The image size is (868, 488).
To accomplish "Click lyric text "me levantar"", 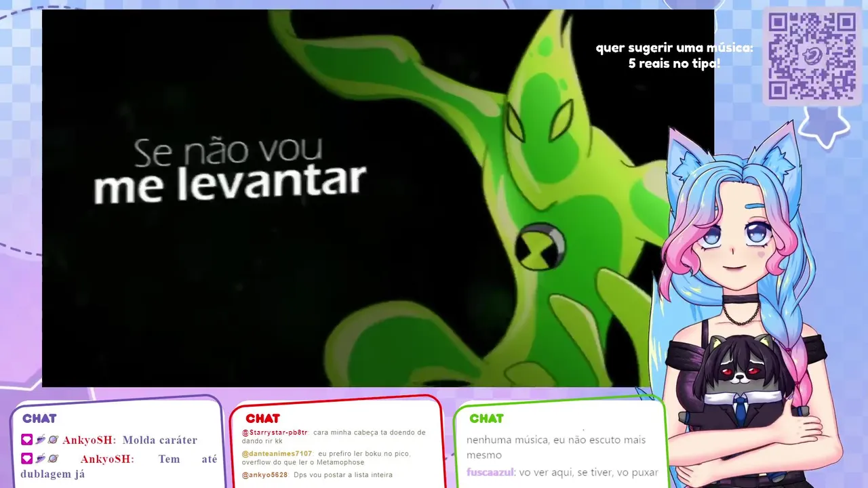I will pos(230,184).
